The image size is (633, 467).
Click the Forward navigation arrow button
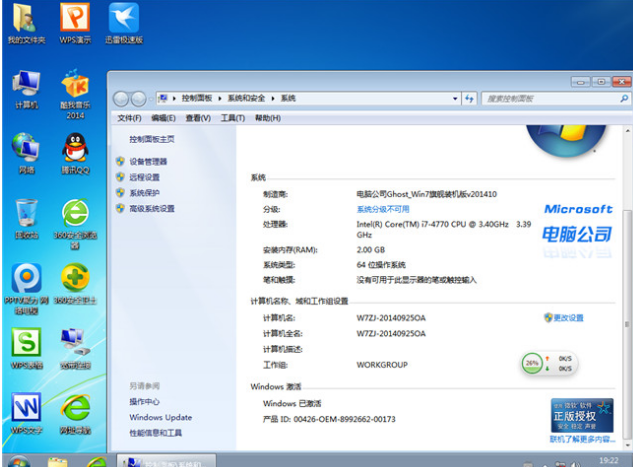[x=138, y=99]
